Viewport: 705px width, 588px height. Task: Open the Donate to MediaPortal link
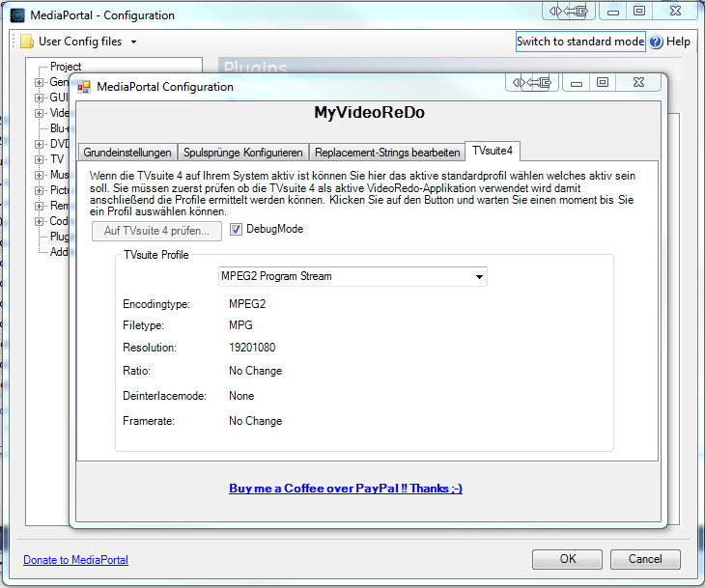point(75,560)
